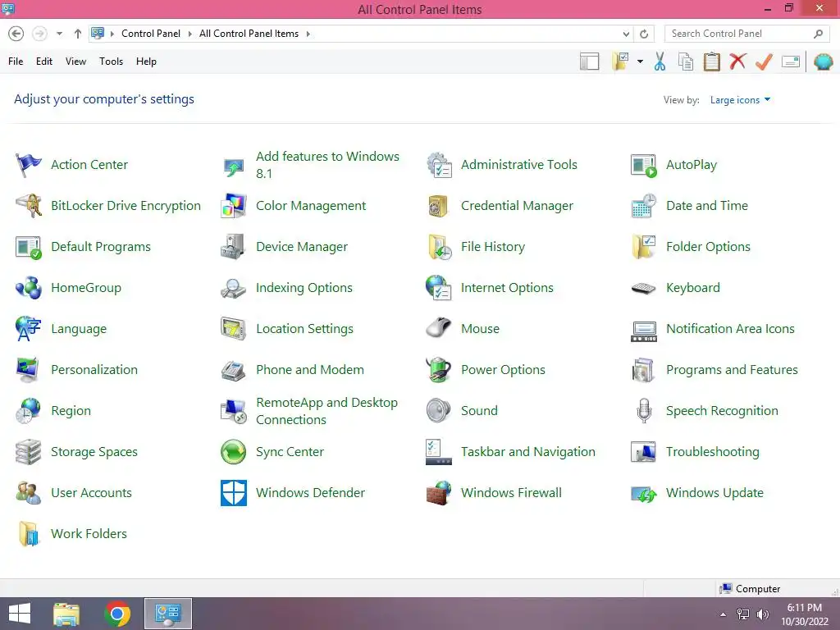840x630 pixels.
Task: Click the Paste clipboard toolbar icon
Action: click(x=711, y=62)
